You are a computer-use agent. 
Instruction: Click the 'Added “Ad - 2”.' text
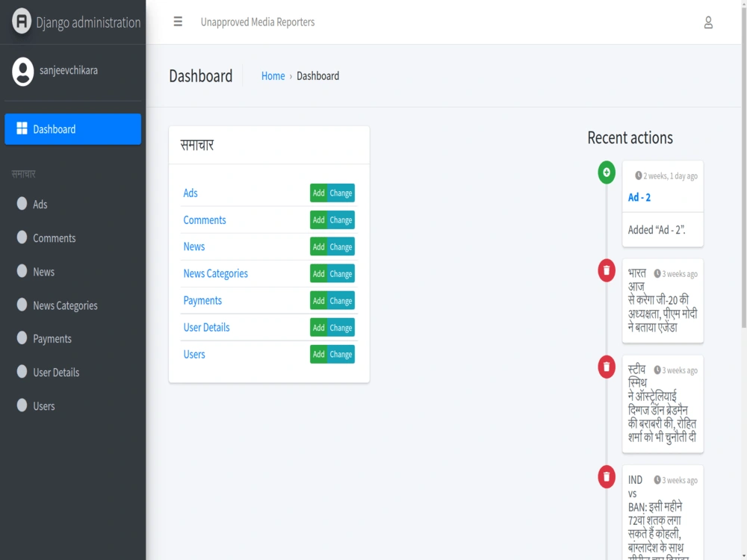tap(657, 230)
